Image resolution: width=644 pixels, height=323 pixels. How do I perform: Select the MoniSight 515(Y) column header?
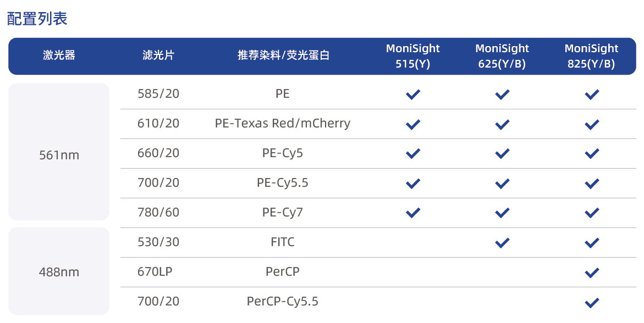pos(413,56)
